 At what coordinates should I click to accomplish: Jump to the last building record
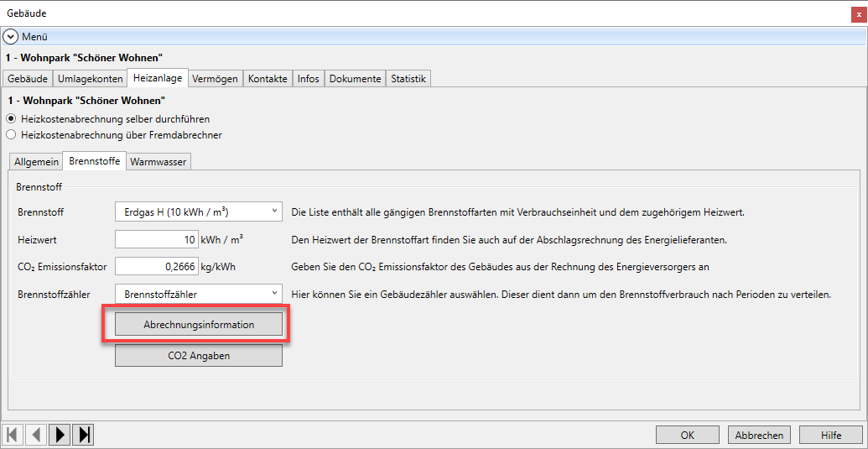tap(83, 435)
